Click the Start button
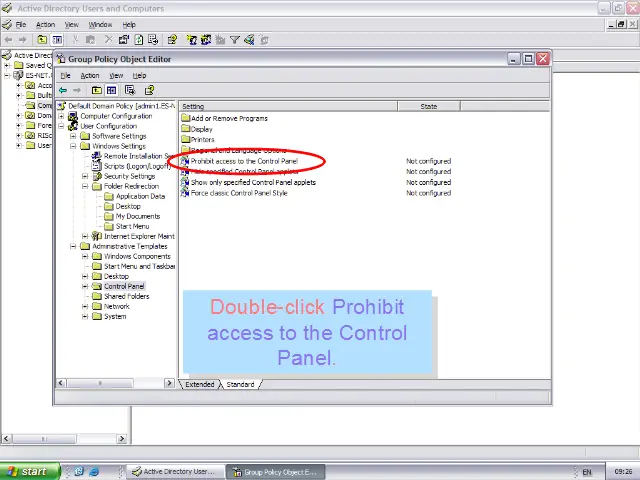This screenshot has width=640, height=480. pos(29,471)
